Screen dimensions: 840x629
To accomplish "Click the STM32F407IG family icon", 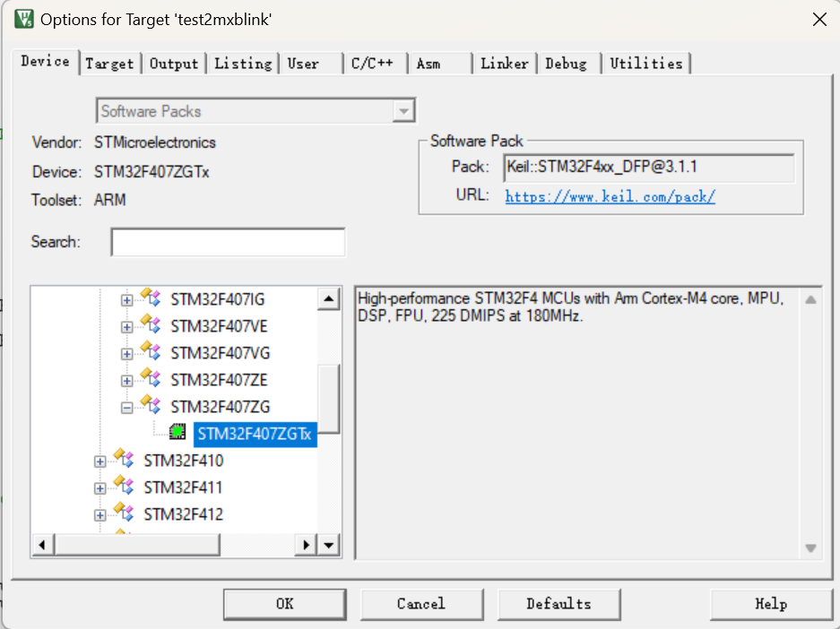I will click(151, 297).
